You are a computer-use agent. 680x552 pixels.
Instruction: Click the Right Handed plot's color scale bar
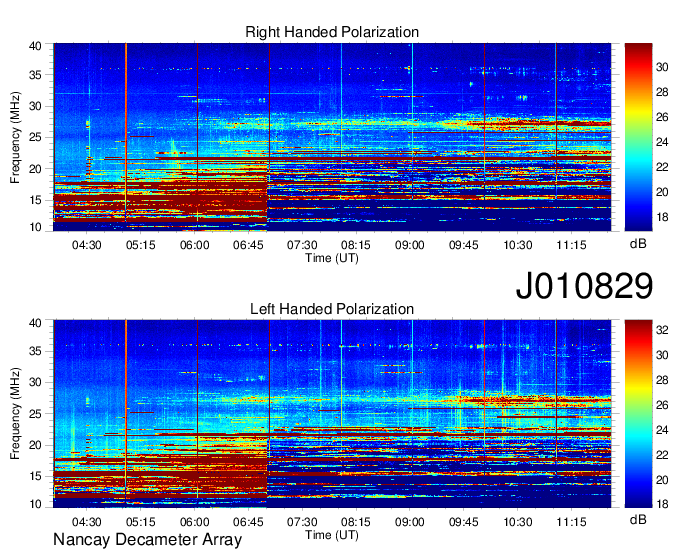pyautogui.click(x=638, y=137)
